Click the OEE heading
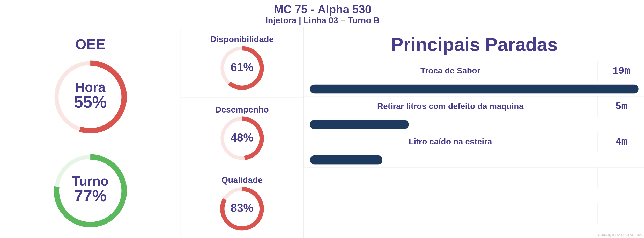 90,44
